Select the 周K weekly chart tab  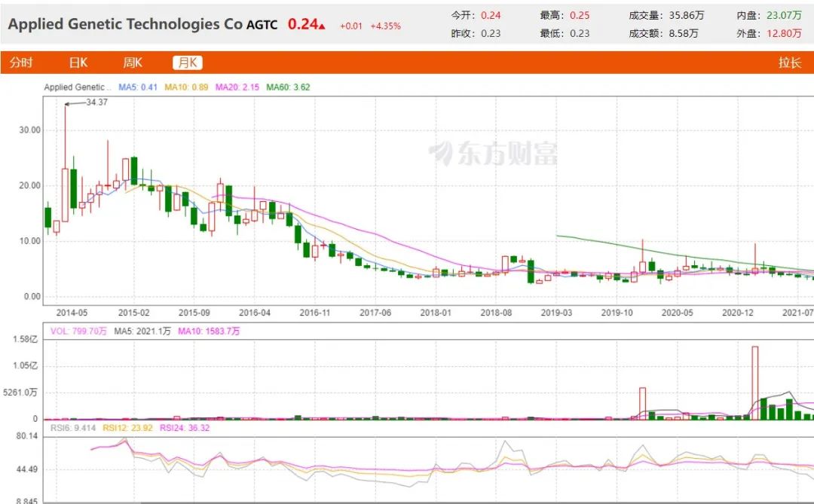coord(133,63)
